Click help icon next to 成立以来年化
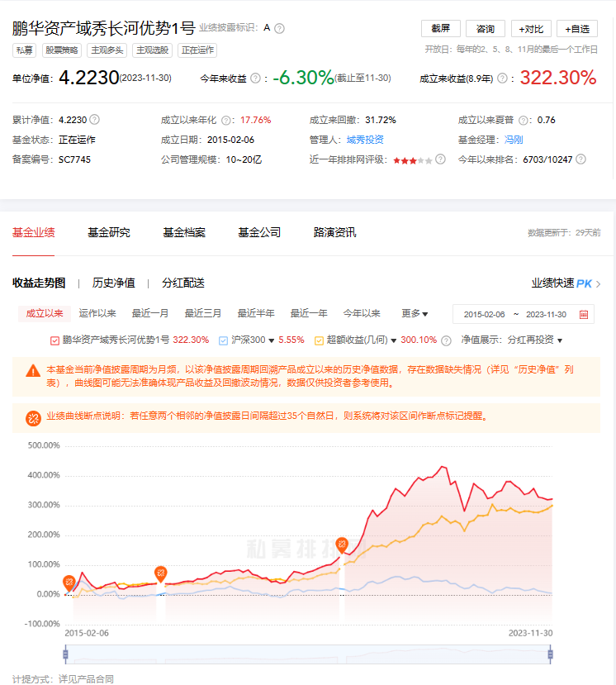The width and height of the screenshot is (616, 685). [225, 120]
